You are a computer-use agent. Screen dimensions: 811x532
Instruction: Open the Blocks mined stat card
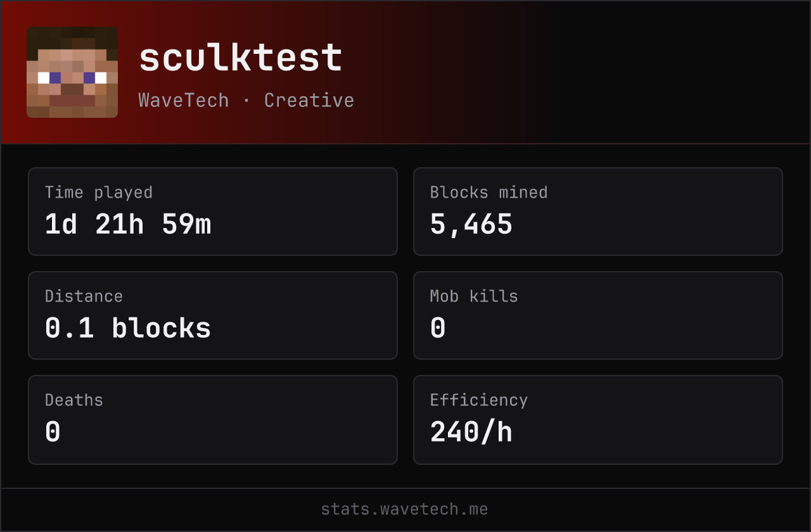click(598, 212)
